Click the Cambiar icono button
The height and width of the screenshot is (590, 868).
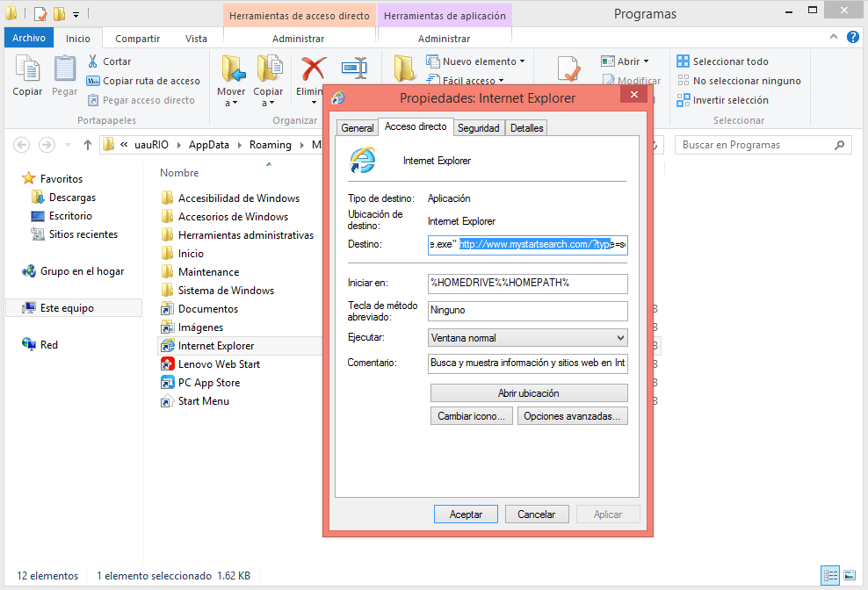click(x=472, y=416)
